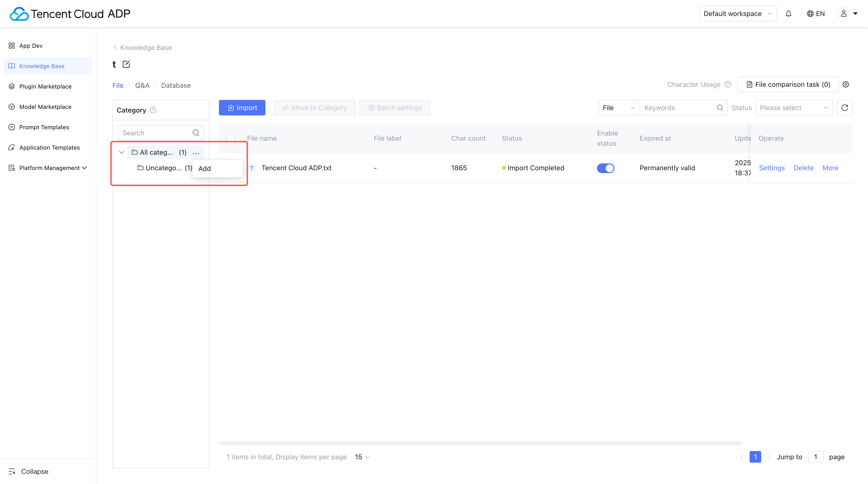Click the horizontal table scrollbar
This screenshot has width=868, height=484.
coord(480,443)
